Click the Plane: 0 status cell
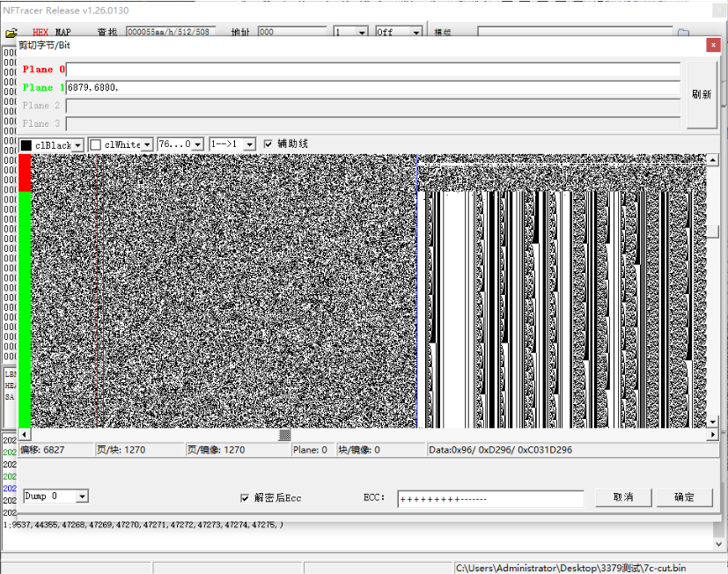The height and width of the screenshot is (574, 728). [313, 450]
